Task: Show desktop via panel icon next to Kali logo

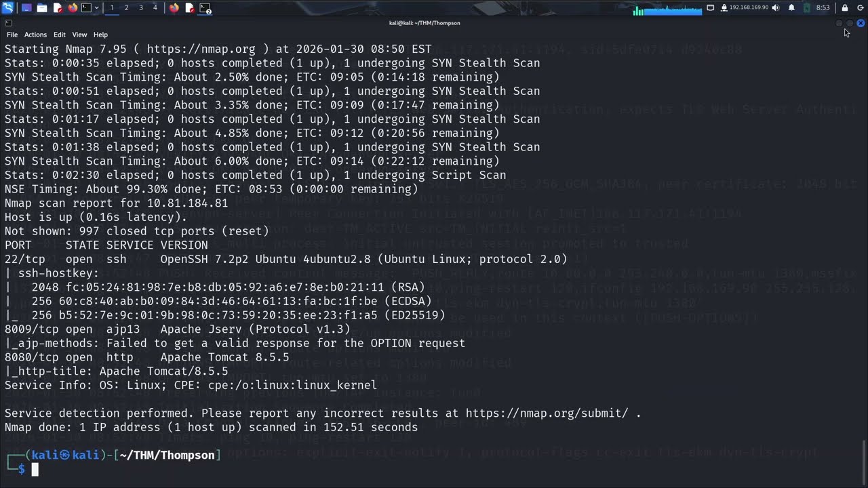Action: click(x=26, y=7)
